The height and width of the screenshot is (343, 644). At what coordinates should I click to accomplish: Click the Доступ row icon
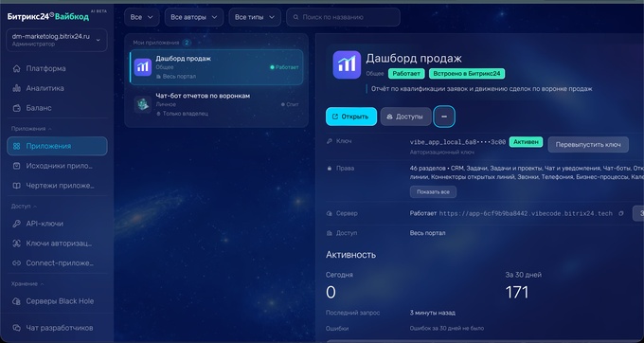pos(329,233)
